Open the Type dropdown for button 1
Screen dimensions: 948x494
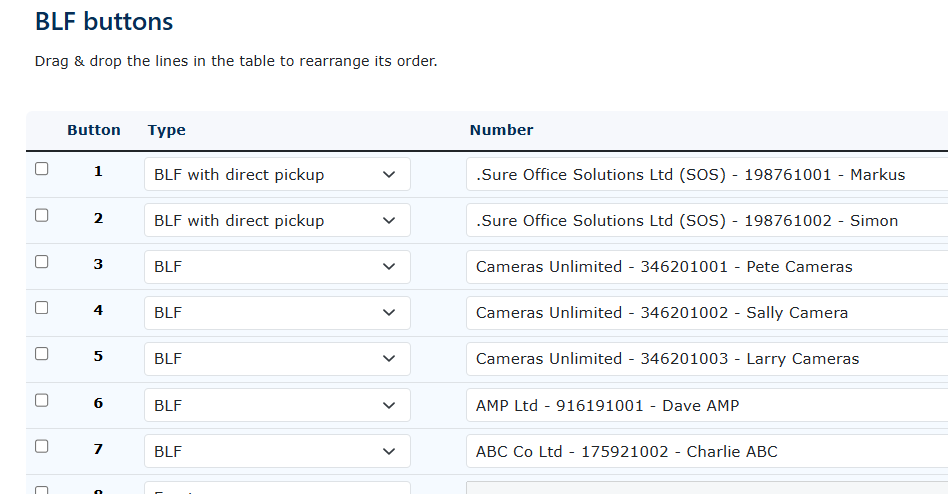click(x=277, y=174)
